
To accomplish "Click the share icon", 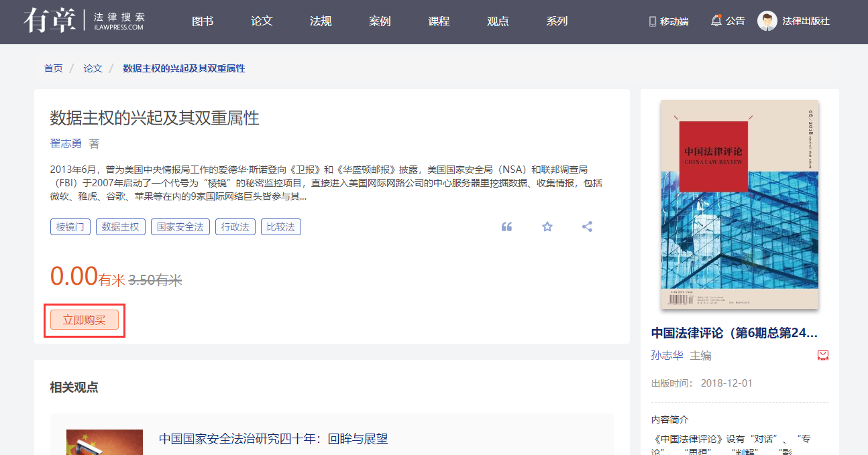I will click(x=587, y=226).
